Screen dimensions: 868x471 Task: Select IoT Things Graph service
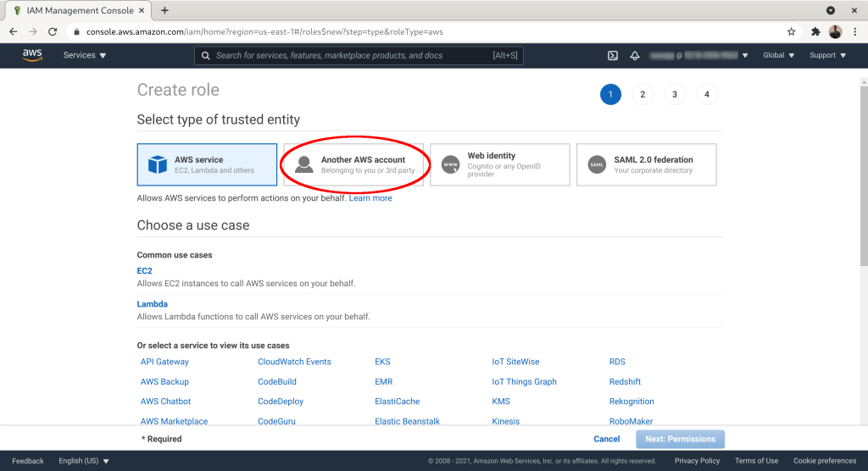524,381
